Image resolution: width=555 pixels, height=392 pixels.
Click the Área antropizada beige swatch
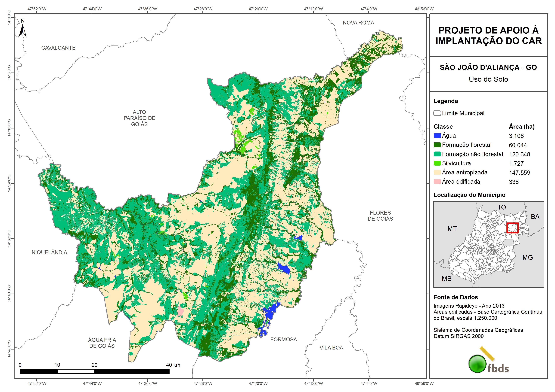coord(437,172)
